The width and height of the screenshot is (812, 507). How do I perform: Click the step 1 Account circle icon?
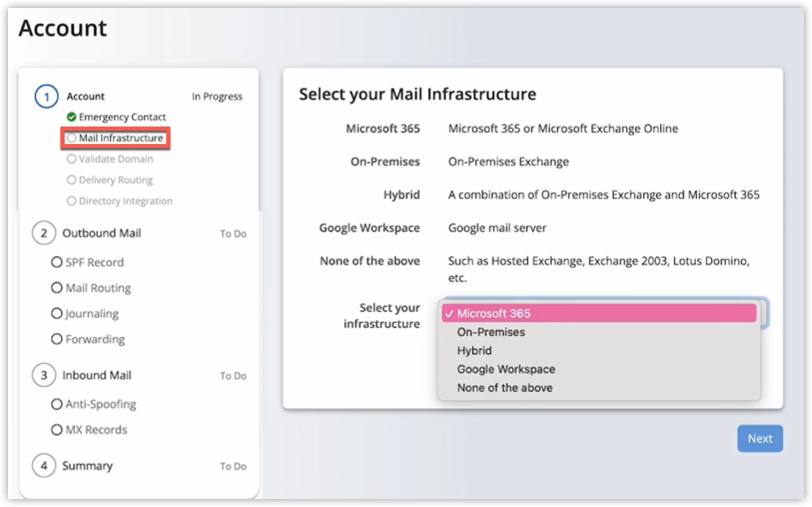point(45,96)
